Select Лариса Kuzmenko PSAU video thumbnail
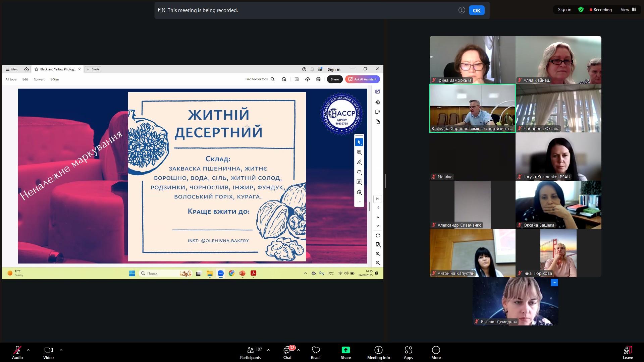644x362 pixels. point(558,157)
